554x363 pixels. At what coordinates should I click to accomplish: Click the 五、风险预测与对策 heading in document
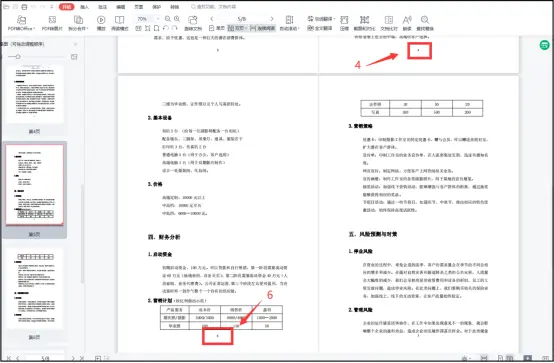point(373,234)
